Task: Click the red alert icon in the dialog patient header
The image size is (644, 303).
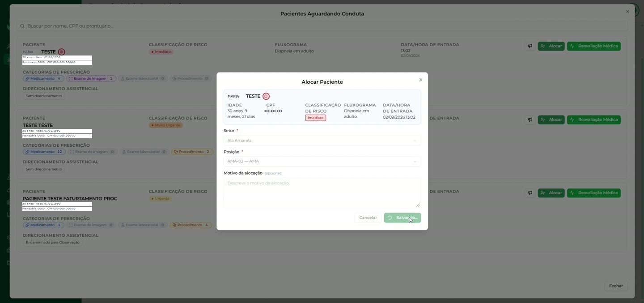Action: pyautogui.click(x=266, y=96)
